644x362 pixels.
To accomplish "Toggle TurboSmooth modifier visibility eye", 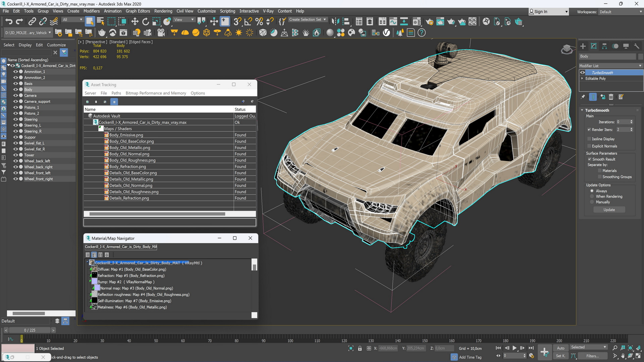I will [583, 73].
